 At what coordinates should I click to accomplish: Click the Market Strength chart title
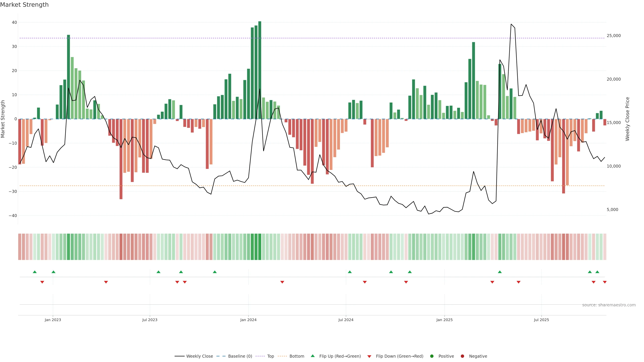(24, 5)
